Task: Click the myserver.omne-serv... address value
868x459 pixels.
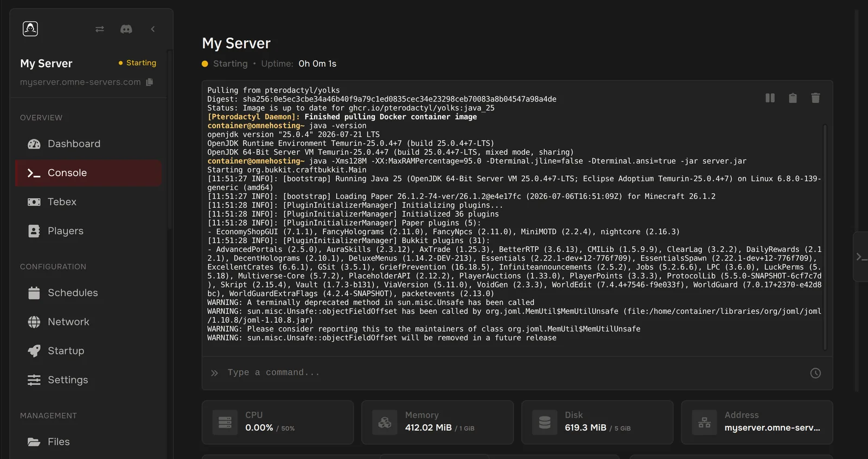Action: 773,428
